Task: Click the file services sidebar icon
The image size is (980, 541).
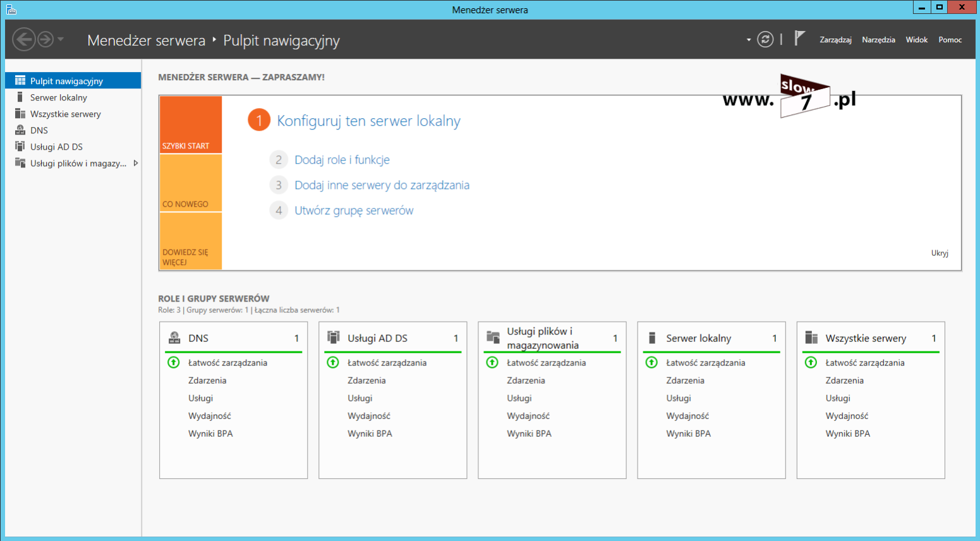Action: 20,162
